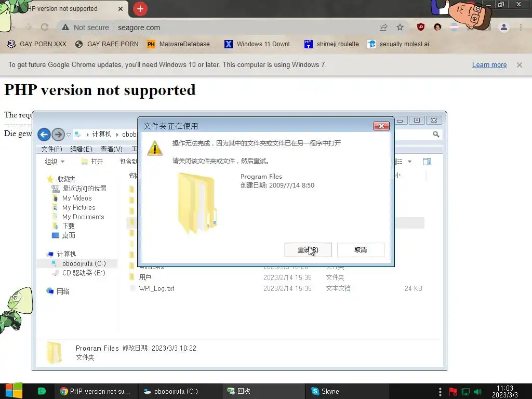Image resolution: width=532 pixels, height=399 pixels.
Task: Click 打开 button in Explorer toolbar
Action: click(x=92, y=162)
